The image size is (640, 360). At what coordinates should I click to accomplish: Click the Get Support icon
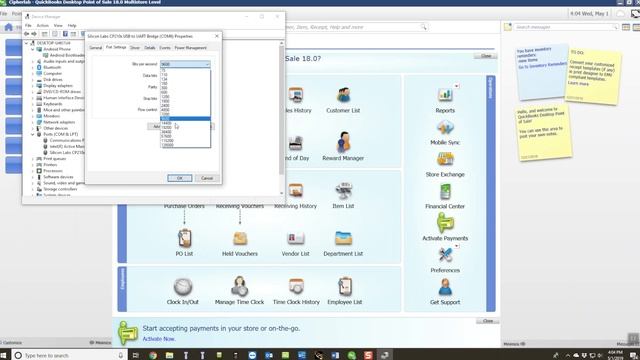[x=445, y=287]
